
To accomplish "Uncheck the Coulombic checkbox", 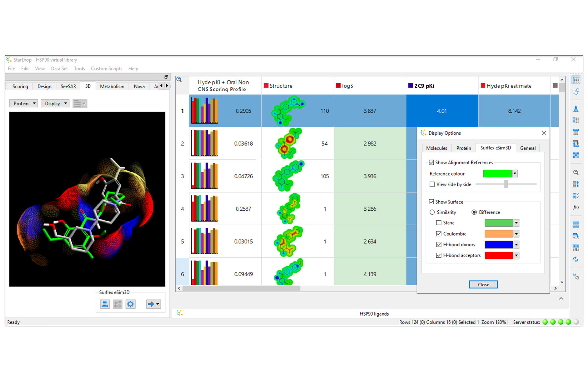I will [439, 234].
